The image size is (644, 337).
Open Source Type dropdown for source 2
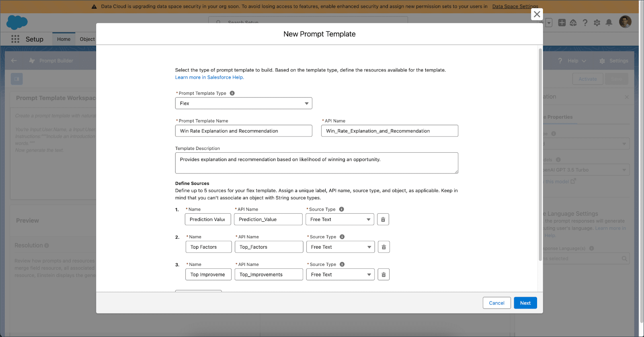point(340,247)
